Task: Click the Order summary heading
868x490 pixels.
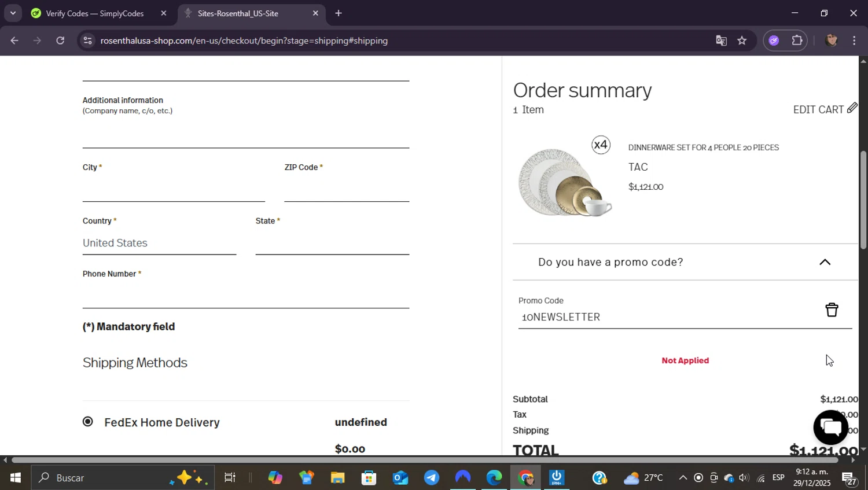Action: [582, 90]
